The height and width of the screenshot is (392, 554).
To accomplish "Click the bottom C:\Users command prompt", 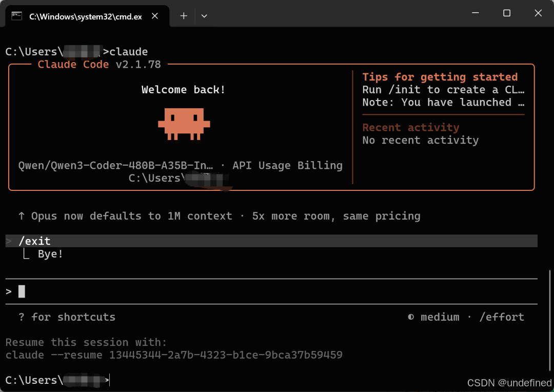I will [57, 380].
